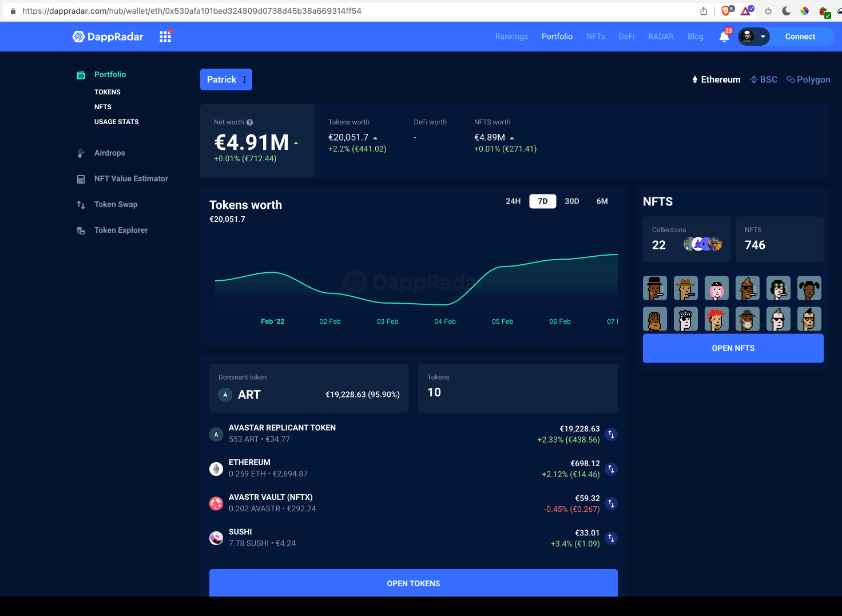
Task: Click the pink-faced CryptoPunk thumbnail
Action: tap(716, 288)
